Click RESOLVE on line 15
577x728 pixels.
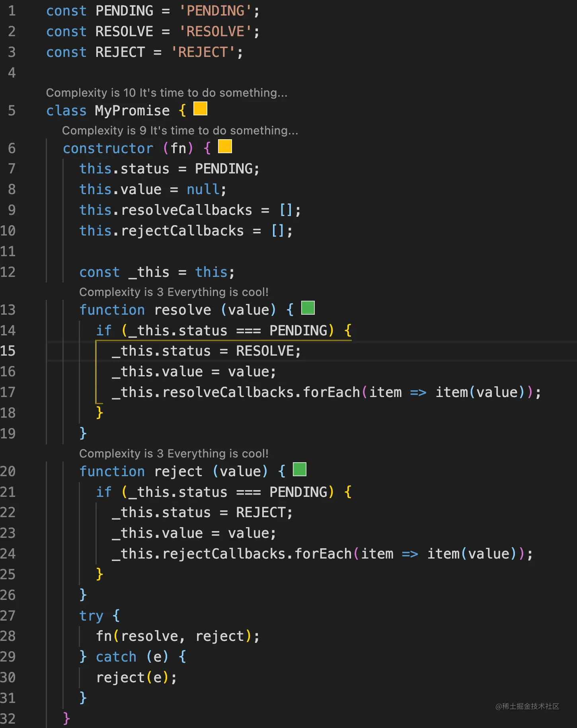pos(265,351)
